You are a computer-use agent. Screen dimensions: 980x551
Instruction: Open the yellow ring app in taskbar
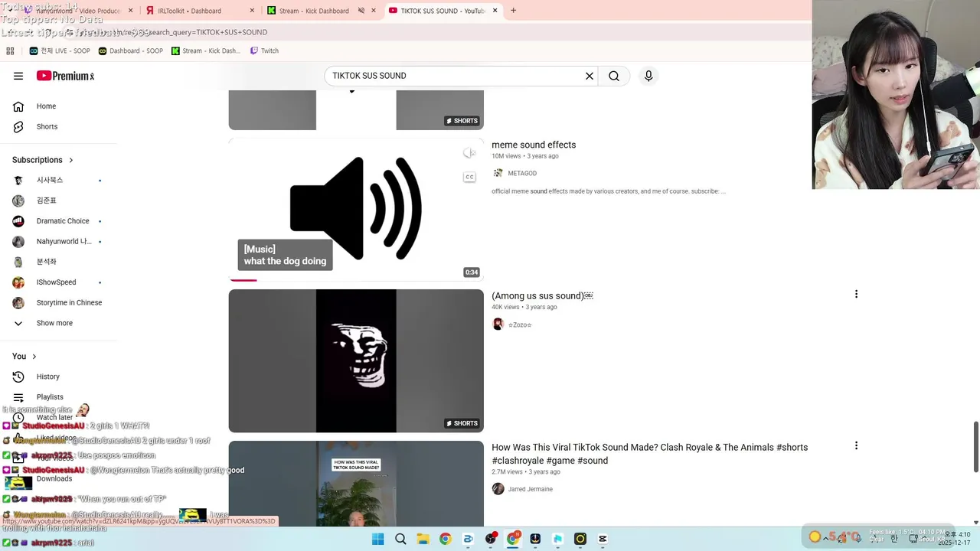click(580, 539)
